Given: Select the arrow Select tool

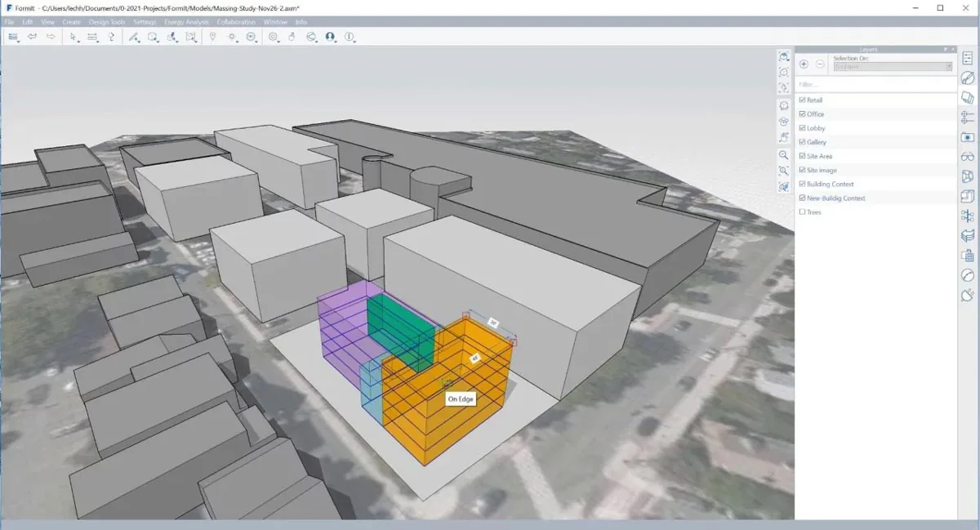Looking at the screenshot, I should (73, 37).
